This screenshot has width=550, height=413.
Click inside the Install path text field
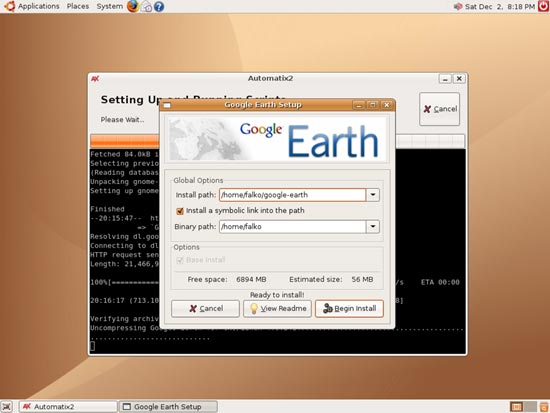[293, 195]
